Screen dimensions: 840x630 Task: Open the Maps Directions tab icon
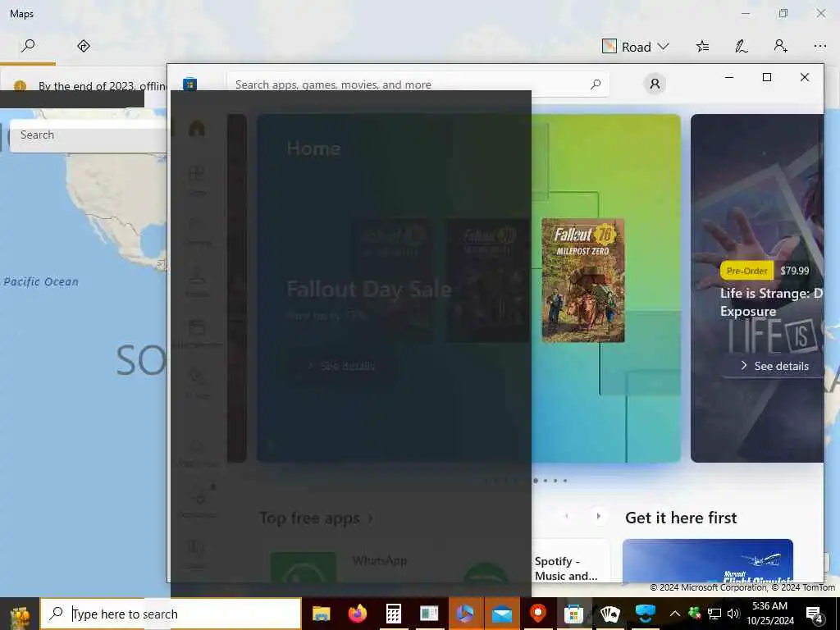click(x=84, y=46)
